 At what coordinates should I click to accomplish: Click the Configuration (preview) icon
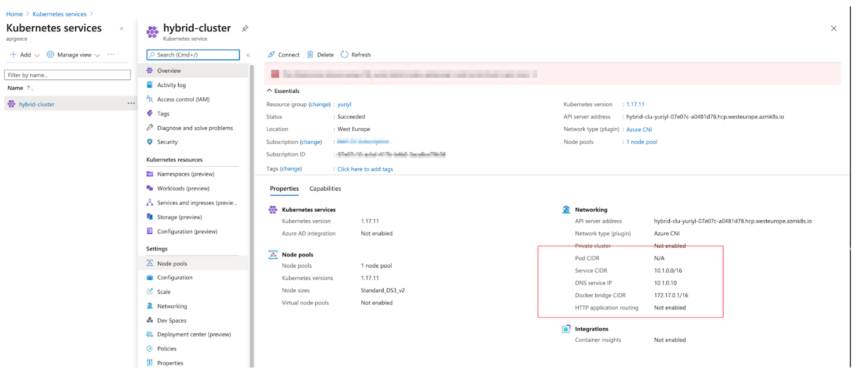tap(150, 231)
